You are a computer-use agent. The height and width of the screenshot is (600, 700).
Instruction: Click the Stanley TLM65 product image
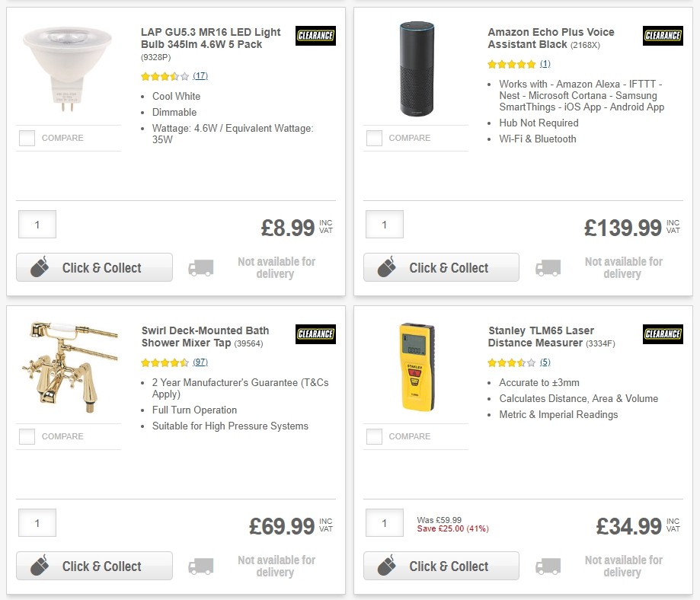pos(415,368)
